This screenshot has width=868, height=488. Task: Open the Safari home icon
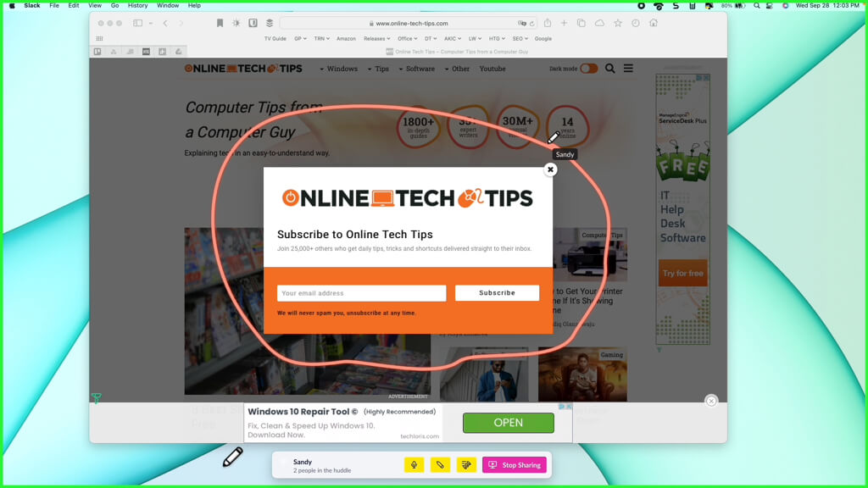pyautogui.click(x=654, y=23)
